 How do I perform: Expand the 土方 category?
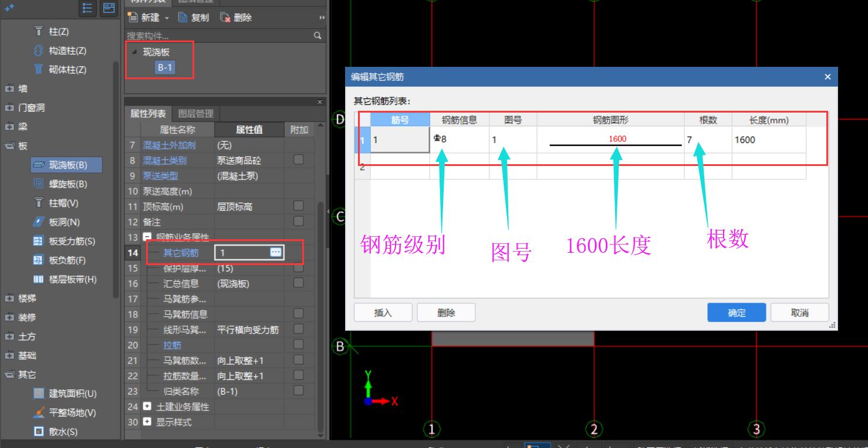pyautogui.click(x=9, y=337)
